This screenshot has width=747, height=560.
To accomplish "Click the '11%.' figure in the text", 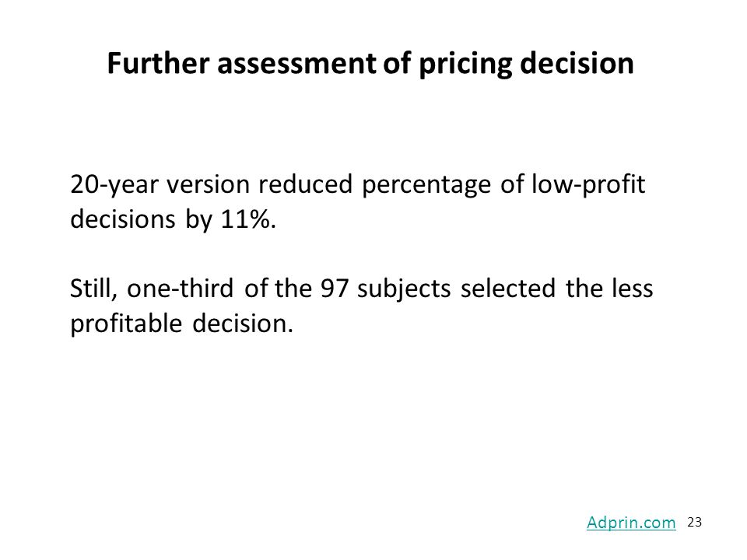I will pyautogui.click(x=248, y=219).
